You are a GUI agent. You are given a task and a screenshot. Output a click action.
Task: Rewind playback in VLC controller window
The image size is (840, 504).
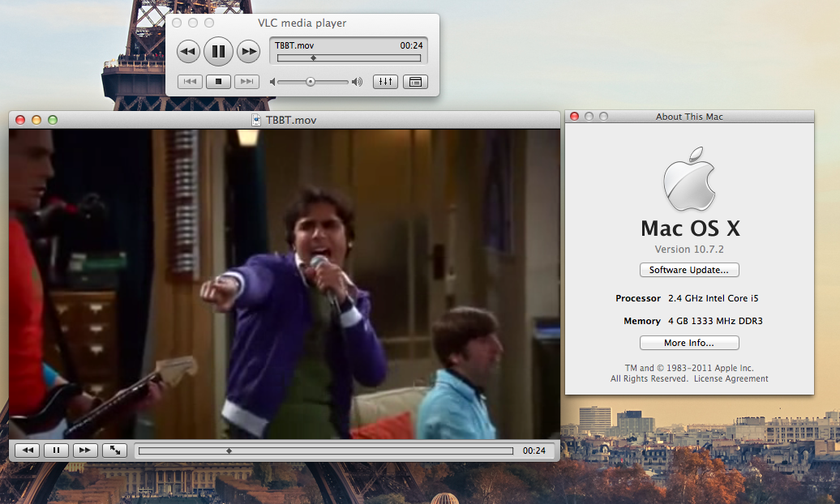(x=188, y=51)
